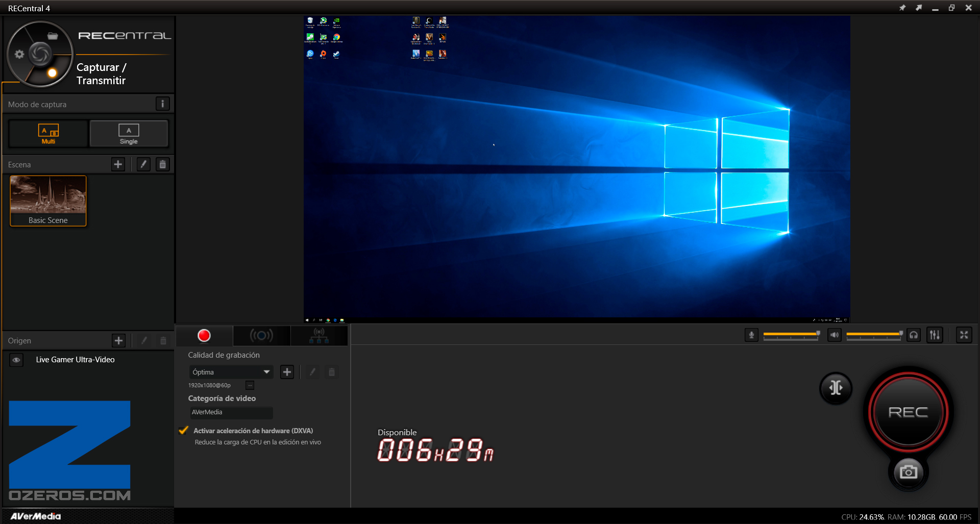This screenshot has width=980, height=524.
Task: Show capture mode info
Action: [162, 104]
